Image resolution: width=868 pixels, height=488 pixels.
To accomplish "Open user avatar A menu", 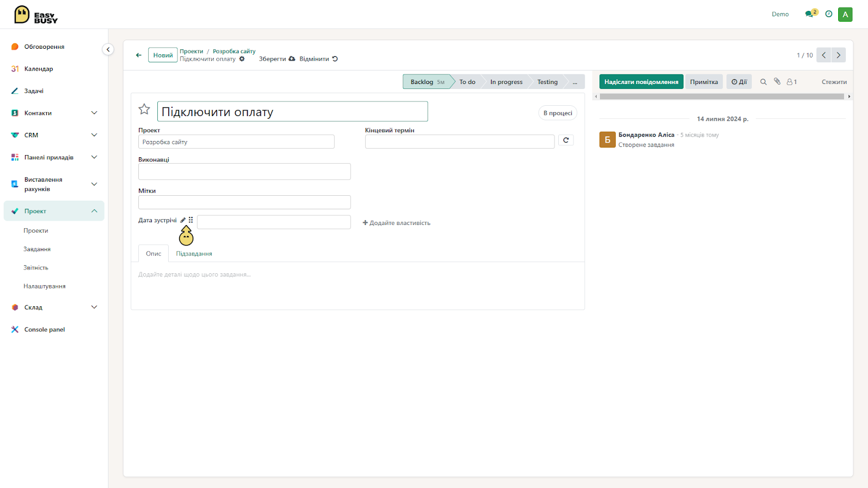I will click(x=845, y=15).
